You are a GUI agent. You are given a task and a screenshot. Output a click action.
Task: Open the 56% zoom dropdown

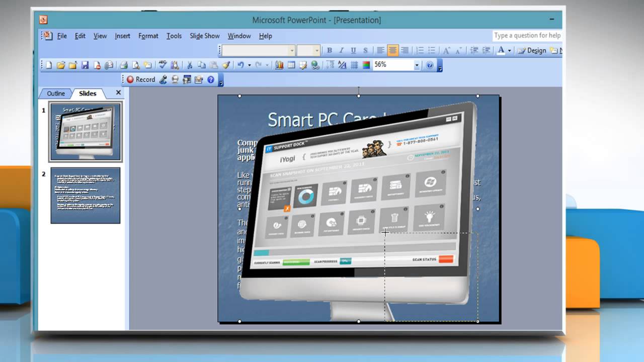pyautogui.click(x=417, y=65)
